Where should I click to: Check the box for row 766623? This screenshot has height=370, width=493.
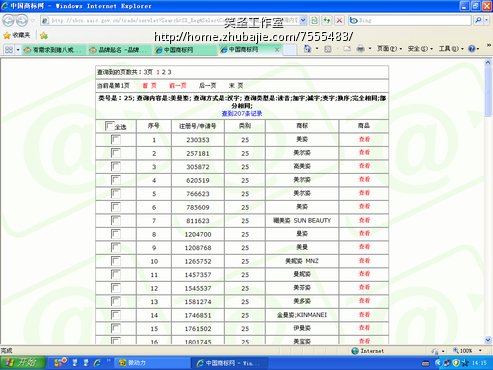point(116,193)
